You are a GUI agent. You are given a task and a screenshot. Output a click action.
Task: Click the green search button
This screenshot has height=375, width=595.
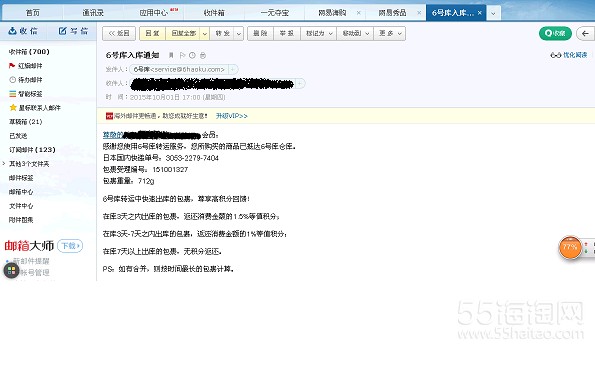(x=555, y=33)
